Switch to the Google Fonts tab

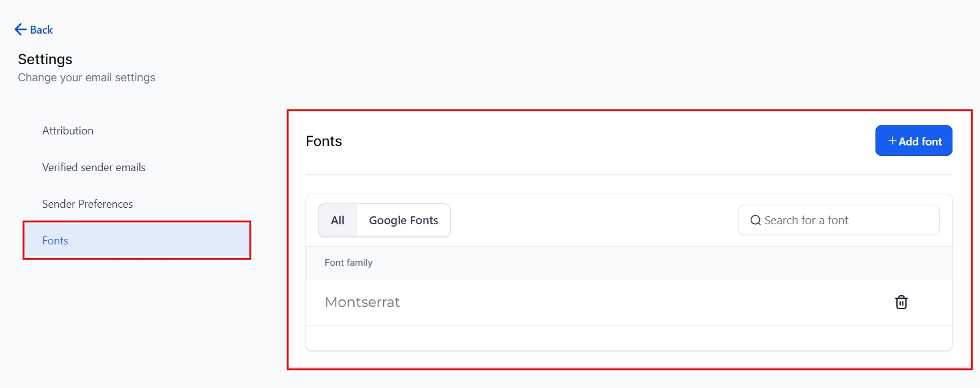coord(403,221)
